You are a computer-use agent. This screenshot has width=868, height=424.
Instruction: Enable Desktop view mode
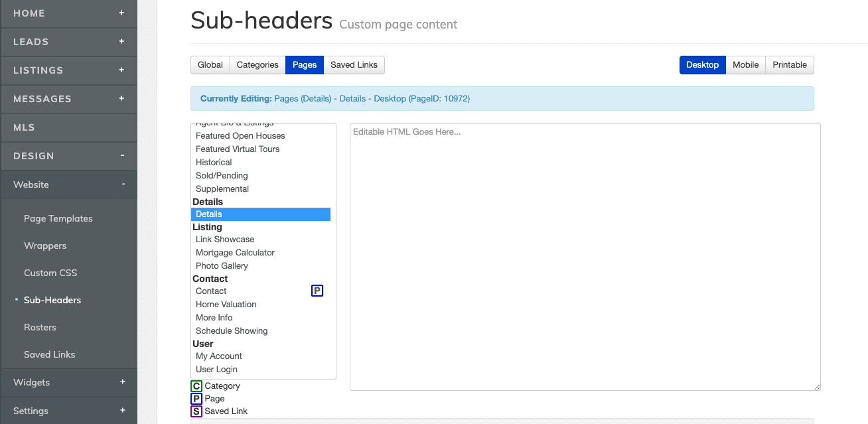pyautogui.click(x=702, y=64)
